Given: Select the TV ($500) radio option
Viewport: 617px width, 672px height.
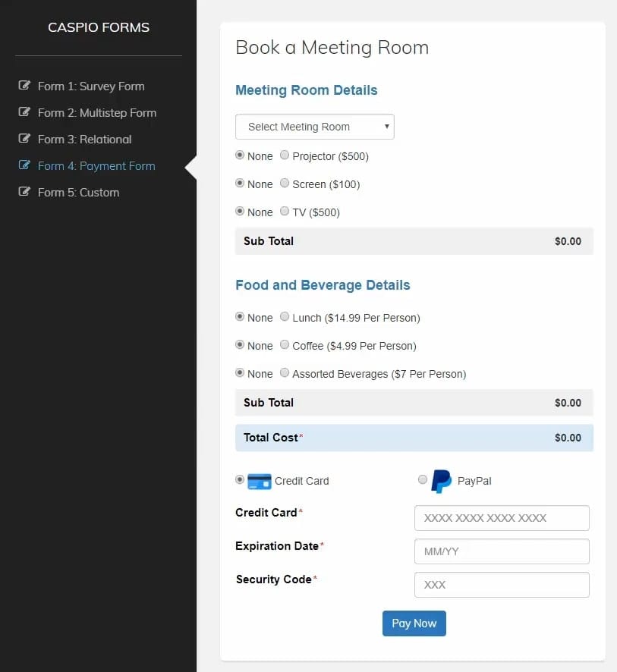Looking at the screenshot, I should coord(285,212).
